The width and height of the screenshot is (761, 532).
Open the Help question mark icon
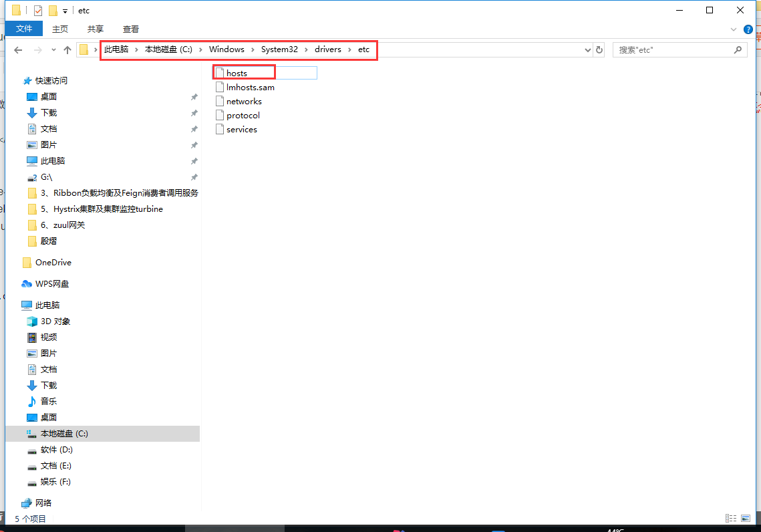click(748, 29)
